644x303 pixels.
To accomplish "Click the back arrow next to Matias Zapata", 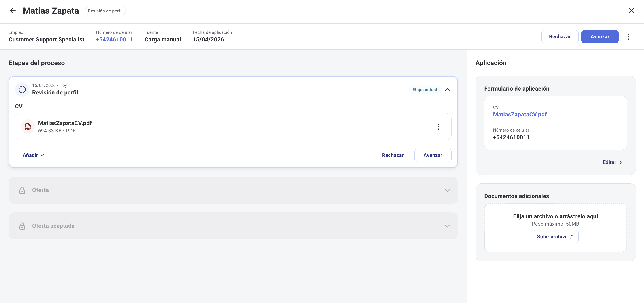I will point(13,11).
